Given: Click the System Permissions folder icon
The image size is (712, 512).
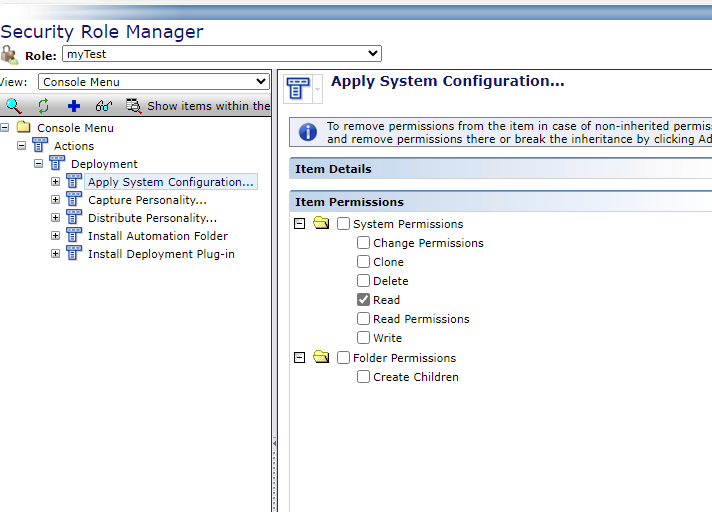Looking at the screenshot, I should [x=321, y=224].
